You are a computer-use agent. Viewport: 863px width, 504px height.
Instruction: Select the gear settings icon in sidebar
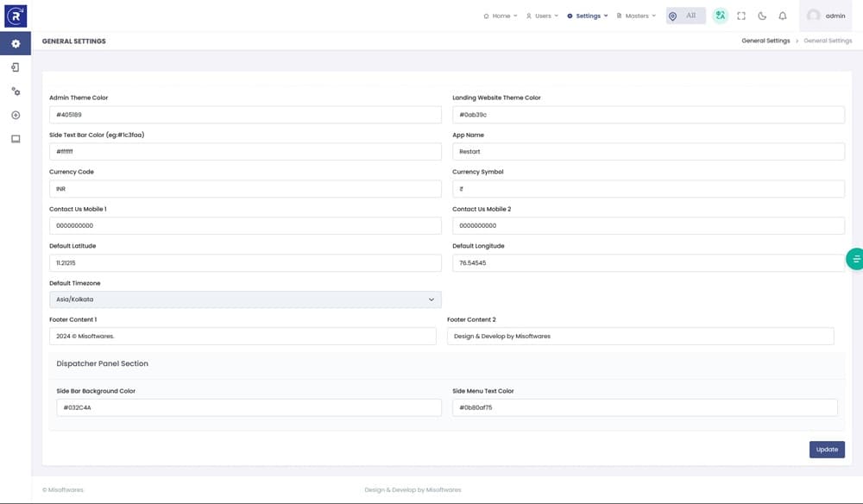click(16, 43)
